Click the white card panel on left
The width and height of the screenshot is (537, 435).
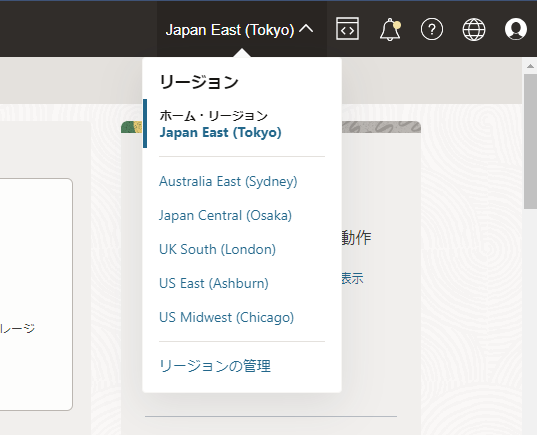click(x=36, y=294)
